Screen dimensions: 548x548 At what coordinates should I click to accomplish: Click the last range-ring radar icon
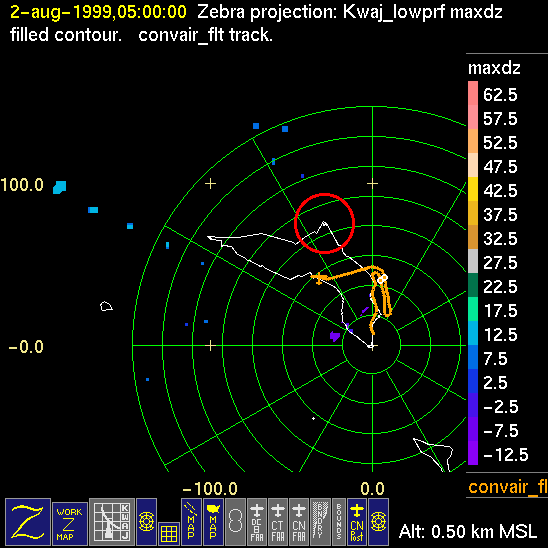pos(378,521)
